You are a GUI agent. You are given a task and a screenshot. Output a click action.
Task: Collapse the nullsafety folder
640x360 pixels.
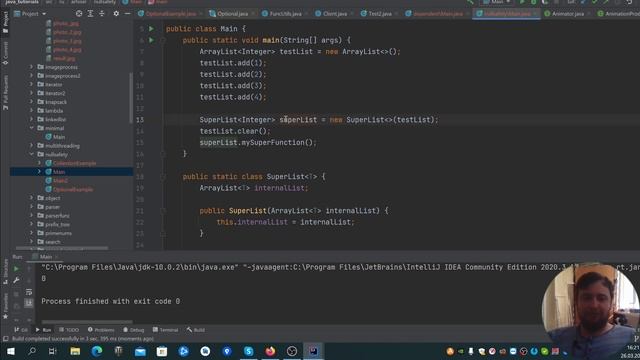click(31, 154)
